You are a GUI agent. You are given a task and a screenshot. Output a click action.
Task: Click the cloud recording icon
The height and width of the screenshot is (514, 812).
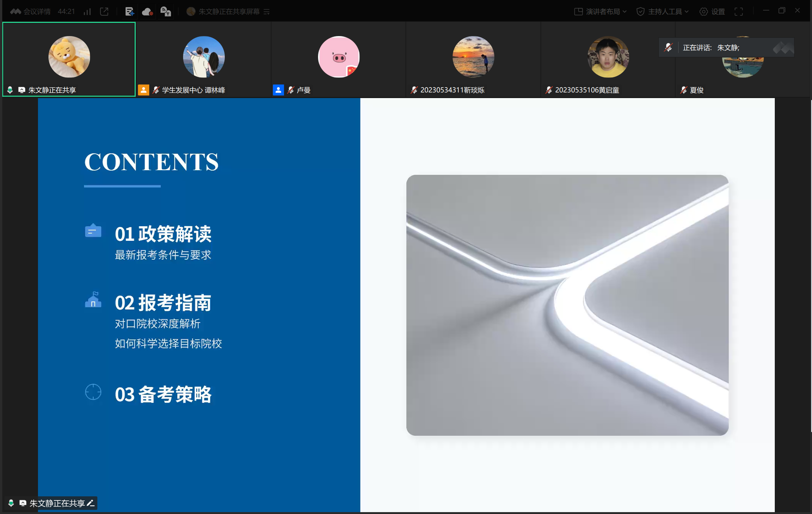(147, 12)
